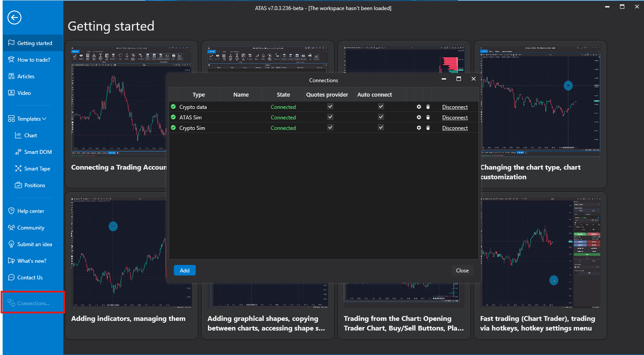The width and height of the screenshot is (644, 355).
Task: Maximize the ATAS main window
Action: tap(622, 7)
